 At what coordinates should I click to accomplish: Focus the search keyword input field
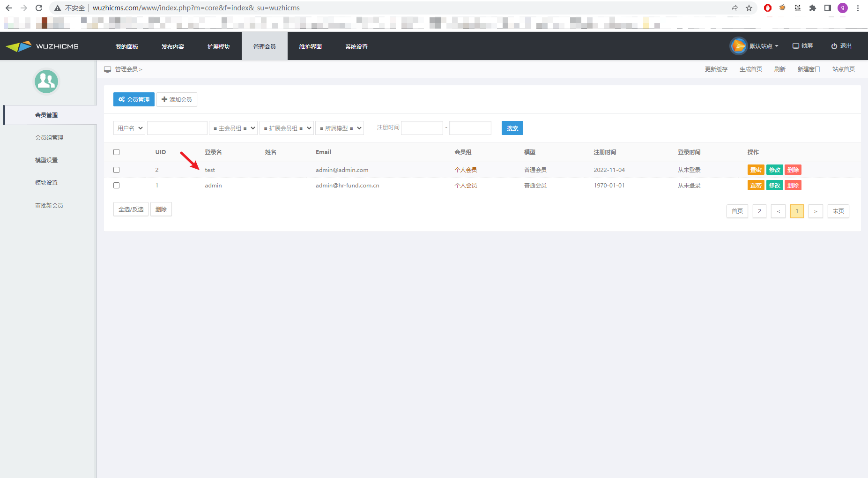[x=177, y=128]
